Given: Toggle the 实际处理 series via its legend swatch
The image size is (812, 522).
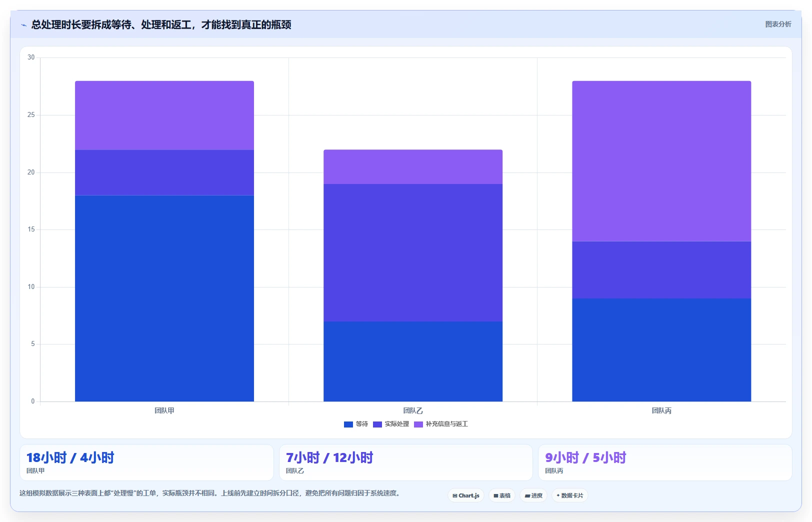Looking at the screenshot, I should click(377, 424).
